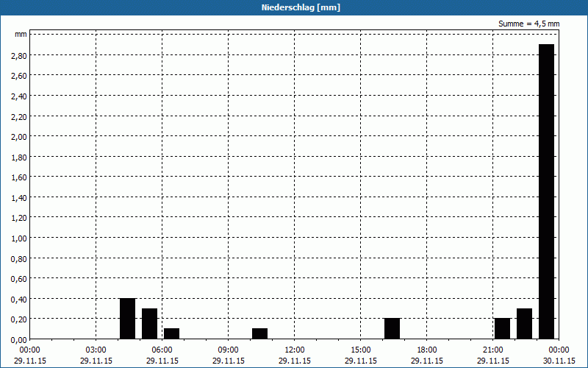Click the 0,80 y-axis value
Screen dimensions: 588x368
[x=20, y=259]
